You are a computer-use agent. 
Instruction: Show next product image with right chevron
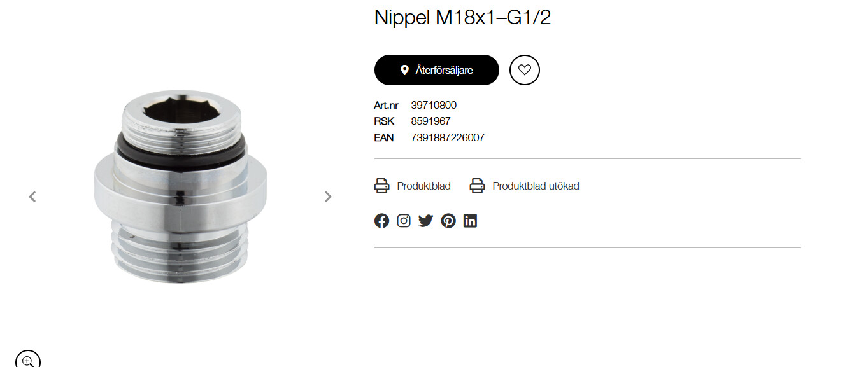(328, 197)
